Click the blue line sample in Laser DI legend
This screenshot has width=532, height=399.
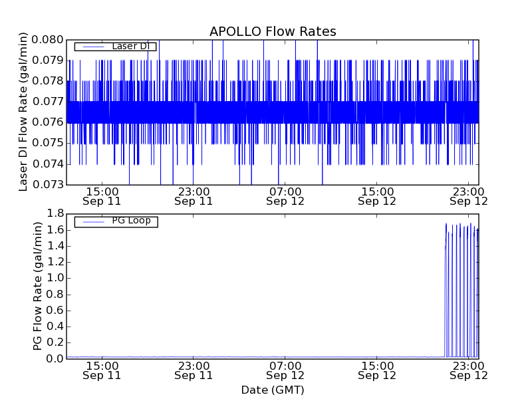click(92, 47)
